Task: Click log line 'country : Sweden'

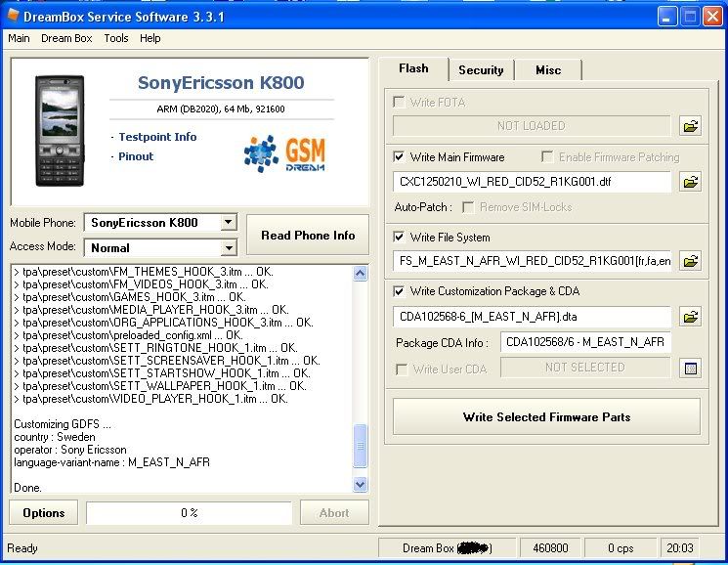Action: tap(55, 437)
